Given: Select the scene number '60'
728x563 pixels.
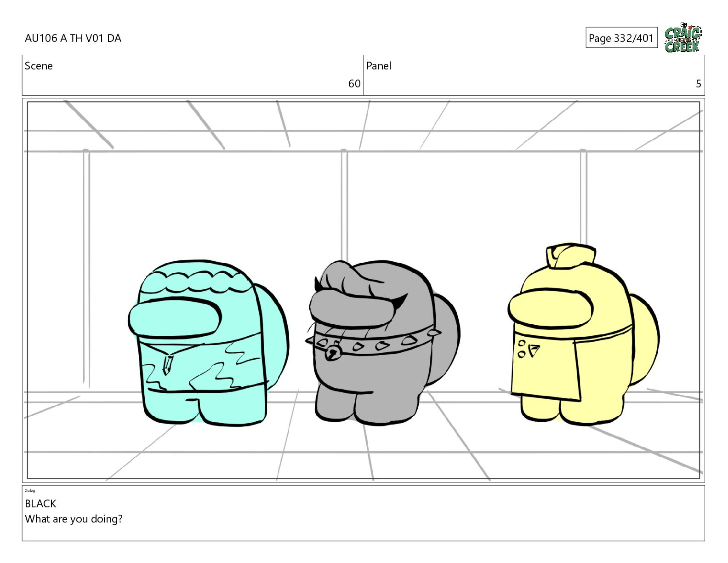Looking at the screenshot, I should pyautogui.click(x=354, y=84).
